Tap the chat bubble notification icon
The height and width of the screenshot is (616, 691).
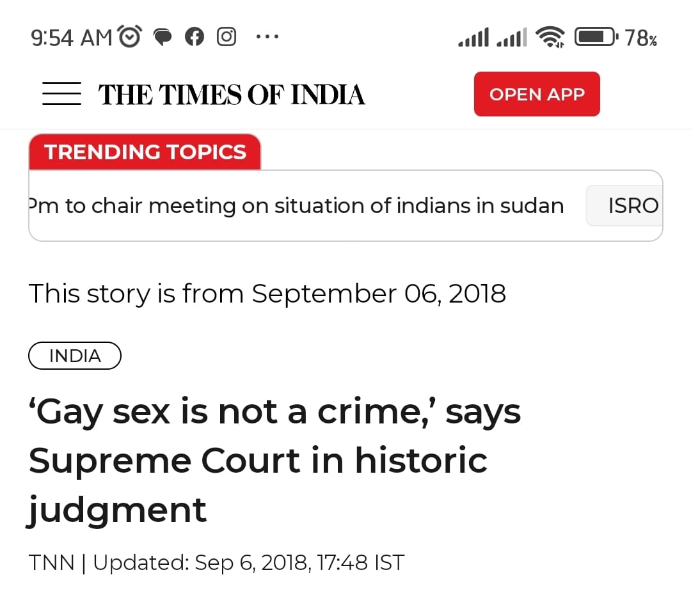[163, 38]
